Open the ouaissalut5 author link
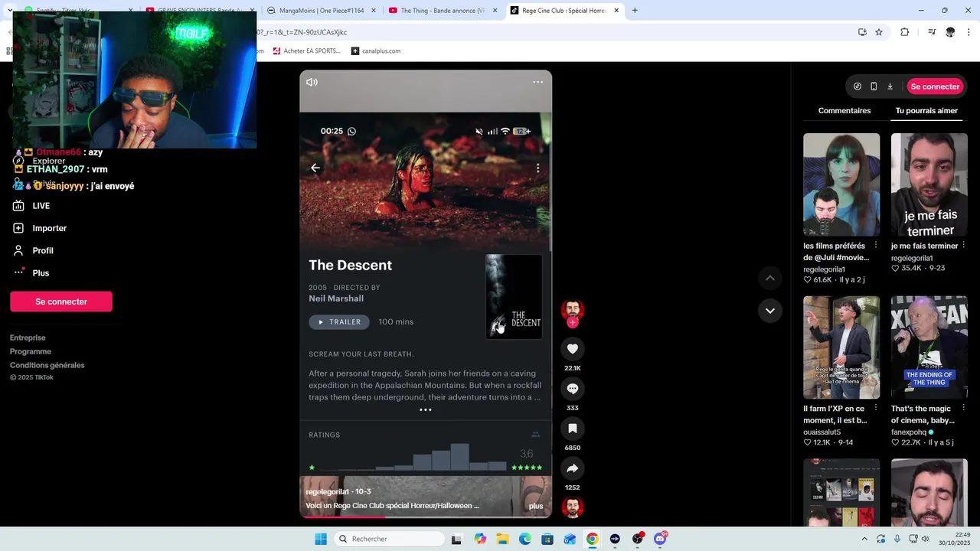Viewport: 980px width, 551px height. (x=822, y=432)
